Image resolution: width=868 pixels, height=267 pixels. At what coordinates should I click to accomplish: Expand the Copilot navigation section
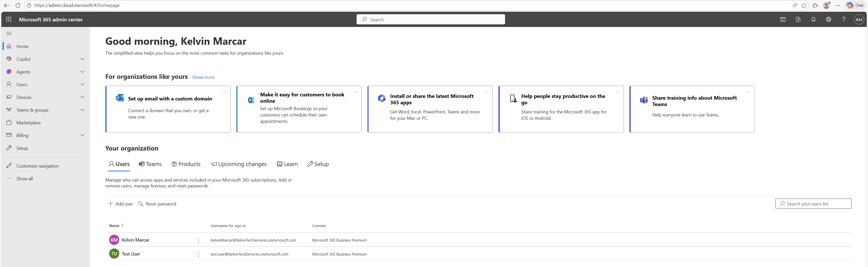coord(82,59)
